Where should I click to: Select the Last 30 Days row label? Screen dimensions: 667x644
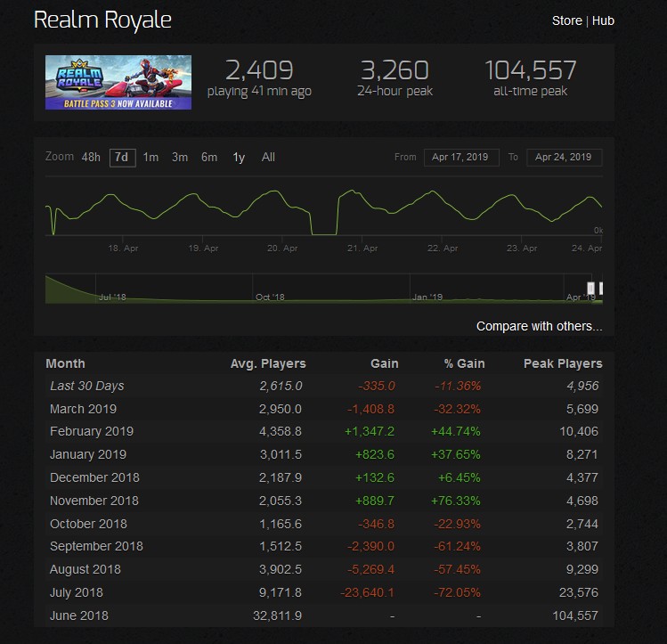coord(86,386)
